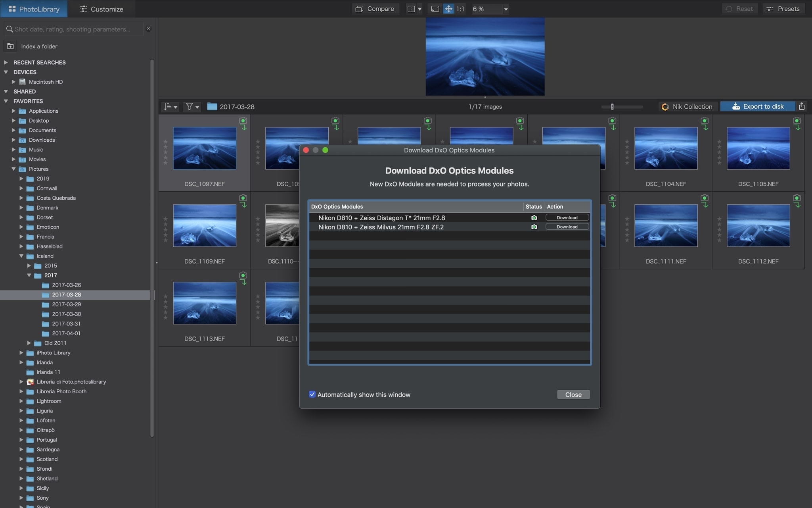Click the split preview view icon
The height and width of the screenshot is (508, 812).
point(412,9)
